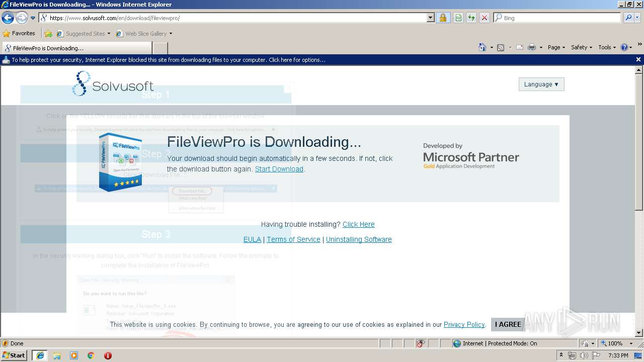The height and width of the screenshot is (362, 644).
Task: Click the blue download-blocked information bar
Action: click(317, 60)
